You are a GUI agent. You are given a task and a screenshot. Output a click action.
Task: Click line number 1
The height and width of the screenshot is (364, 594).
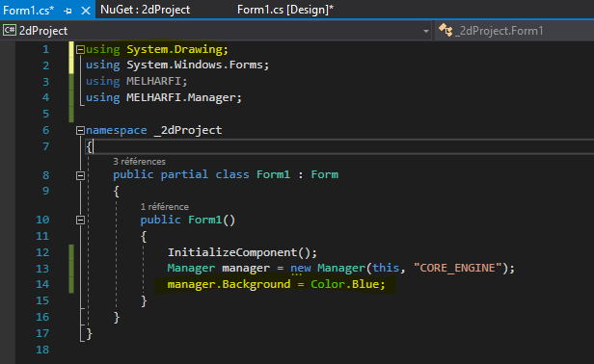pyautogui.click(x=46, y=49)
